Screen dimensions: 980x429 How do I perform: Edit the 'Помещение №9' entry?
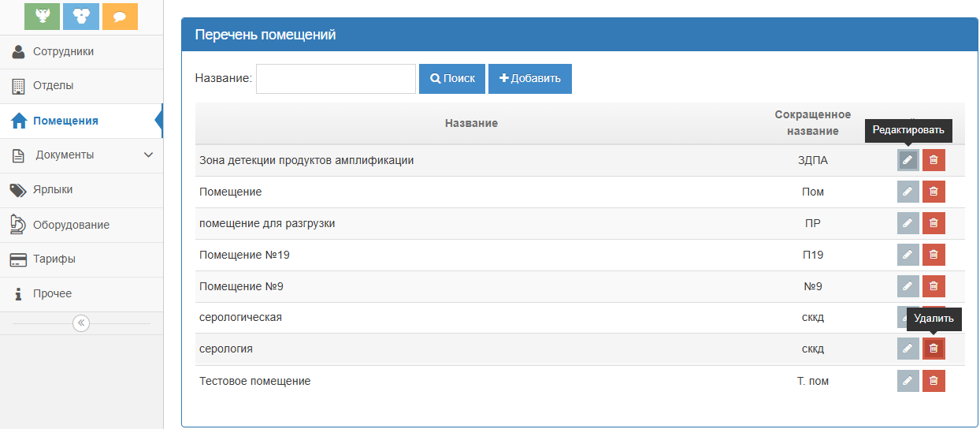tap(908, 286)
